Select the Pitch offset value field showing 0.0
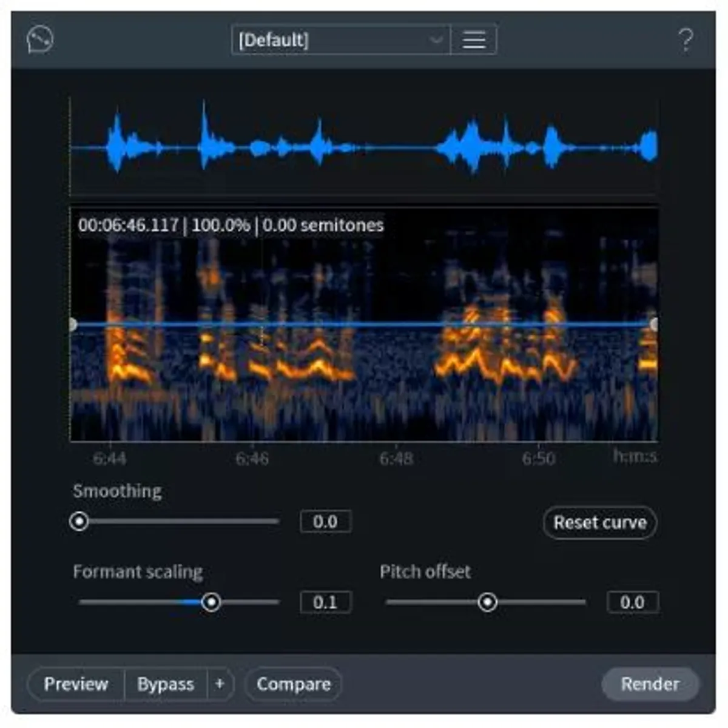The height and width of the screenshot is (728, 728). [633, 602]
